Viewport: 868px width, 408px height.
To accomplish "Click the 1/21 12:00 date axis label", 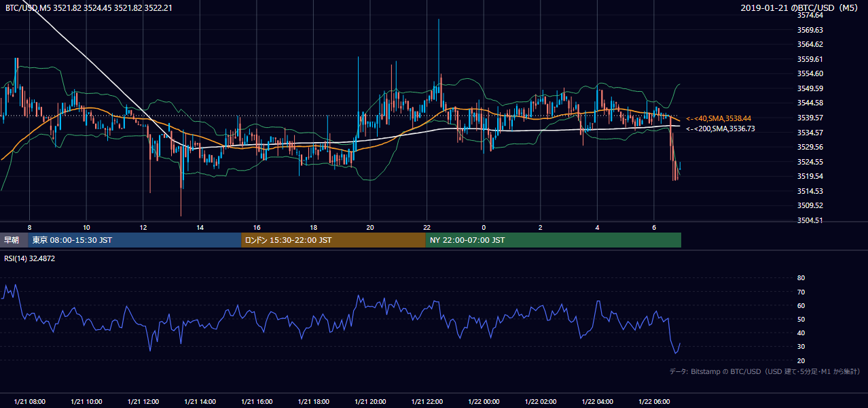I will [x=143, y=402].
